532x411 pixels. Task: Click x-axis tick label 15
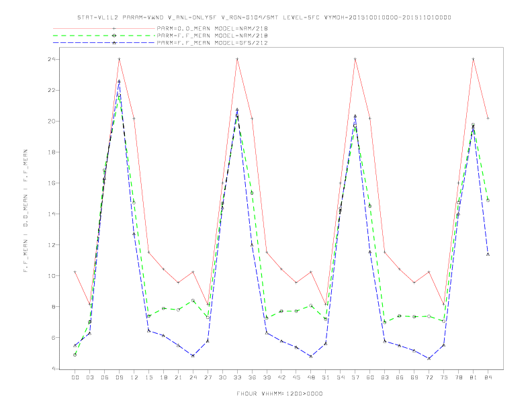[x=148, y=377]
